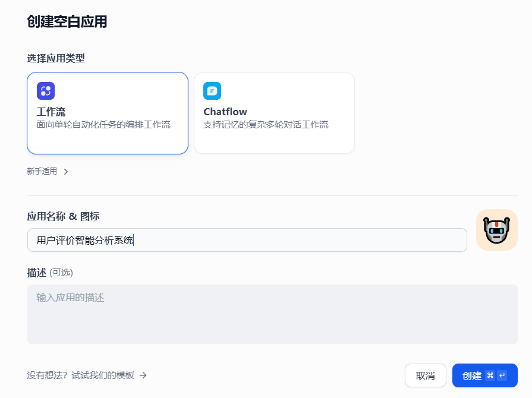Click the text 面向单轮自动化任务的编排工作流
This screenshot has height=398, width=532.
tap(103, 125)
